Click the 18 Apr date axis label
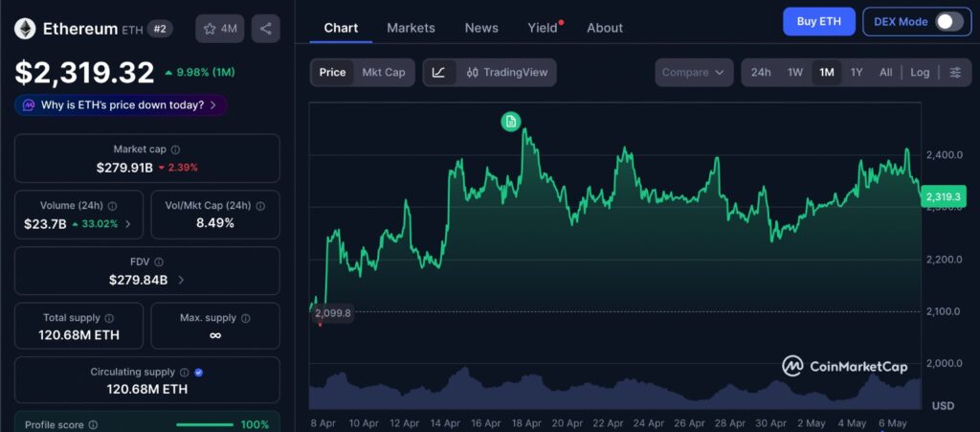The image size is (980, 432). click(x=526, y=423)
